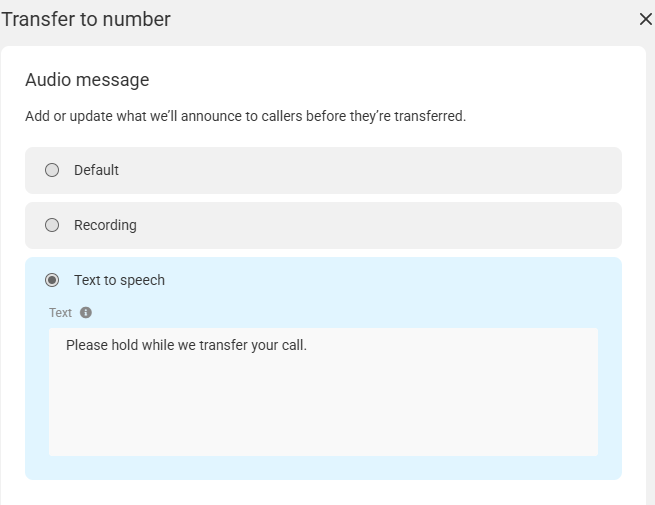
Task: Click the "Text to speech" option label
Action: [119, 280]
